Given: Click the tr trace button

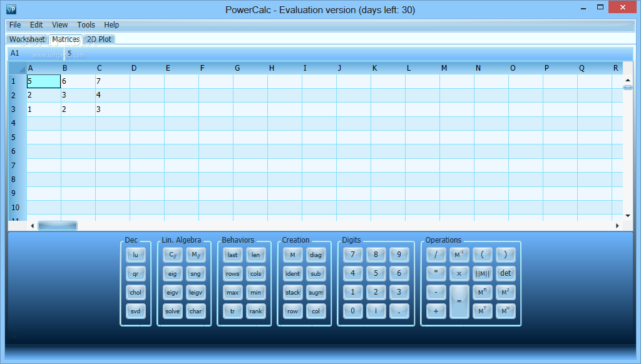Looking at the screenshot, I should tap(233, 311).
